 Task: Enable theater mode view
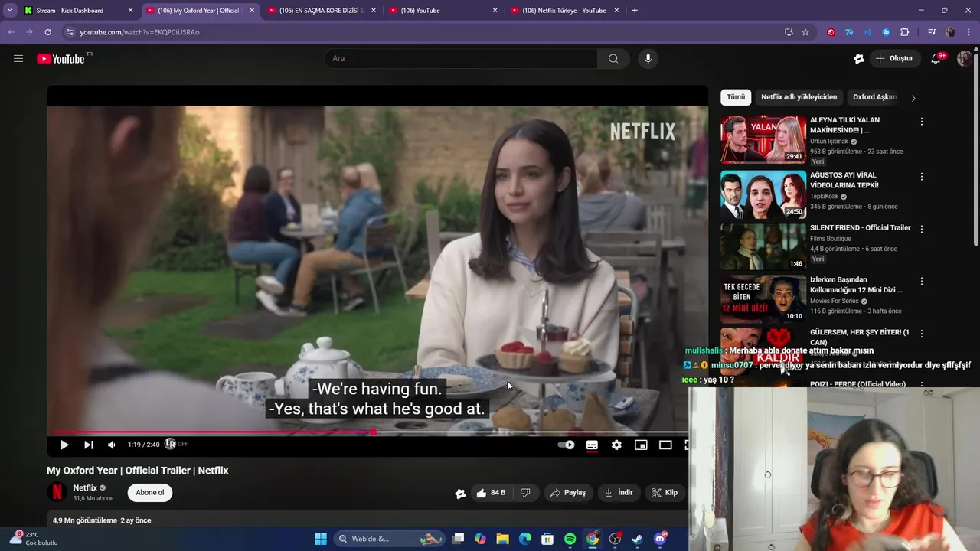coord(665,445)
